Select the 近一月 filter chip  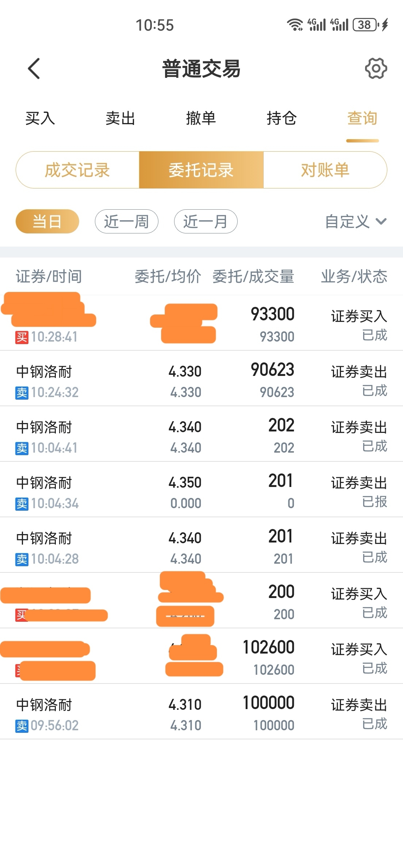[x=206, y=221]
